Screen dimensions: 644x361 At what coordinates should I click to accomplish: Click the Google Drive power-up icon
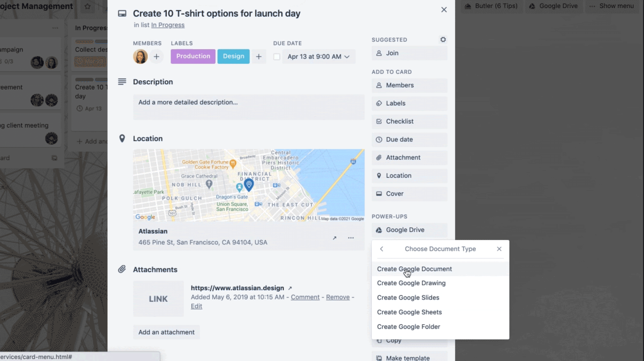[379, 230]
